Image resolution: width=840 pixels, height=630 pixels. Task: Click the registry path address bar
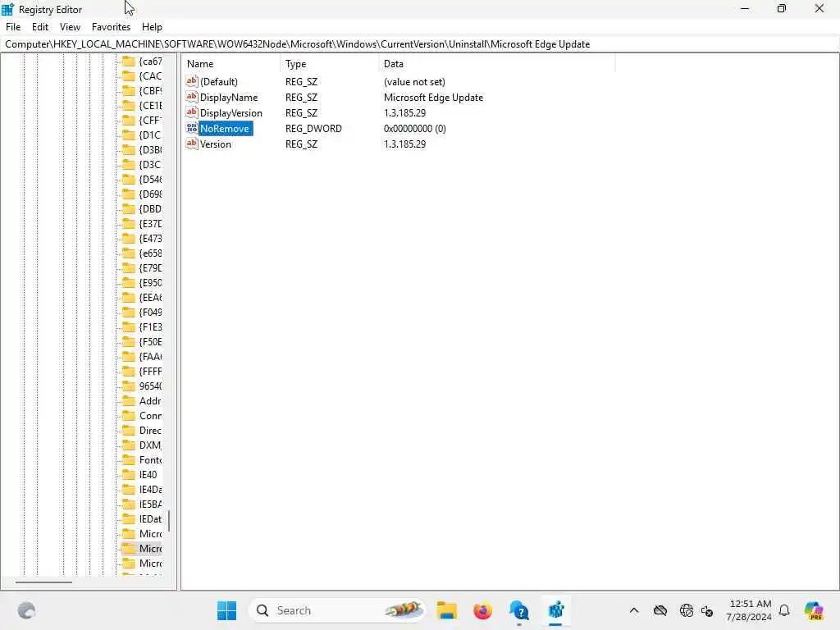click(x=420, y=44)
